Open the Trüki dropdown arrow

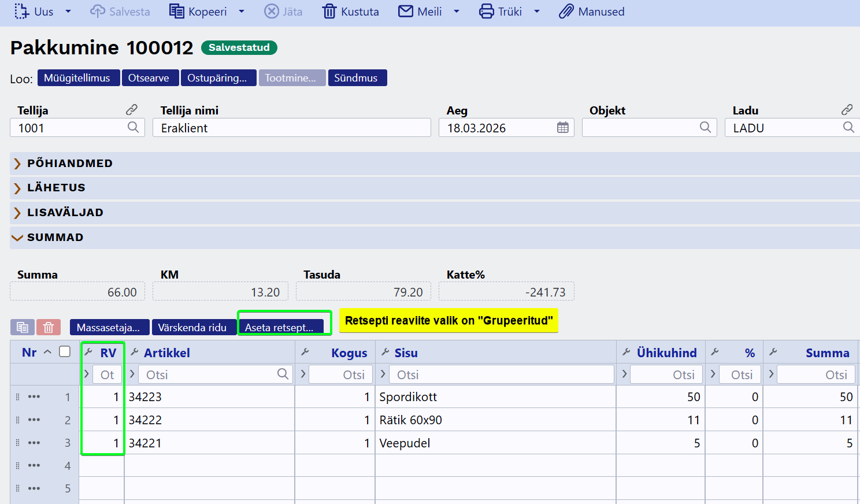tap(536, 12)
